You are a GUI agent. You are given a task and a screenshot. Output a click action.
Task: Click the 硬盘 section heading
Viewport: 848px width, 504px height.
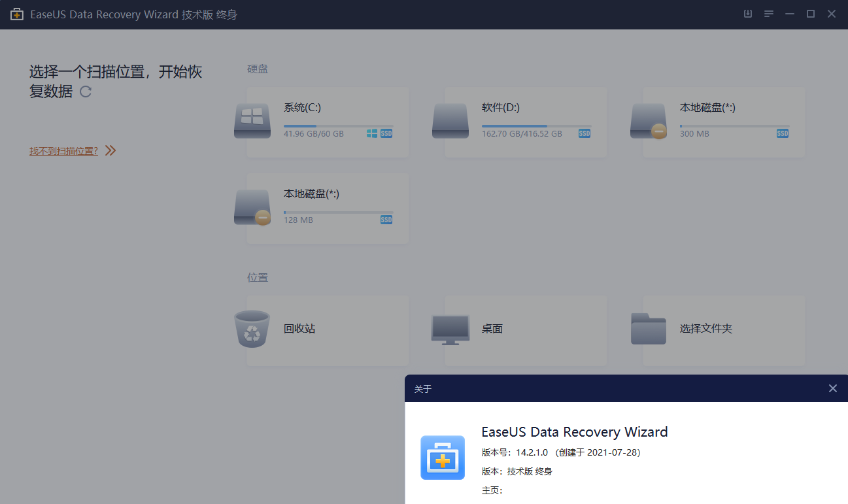pyautogui.click(x=258, y=69)
